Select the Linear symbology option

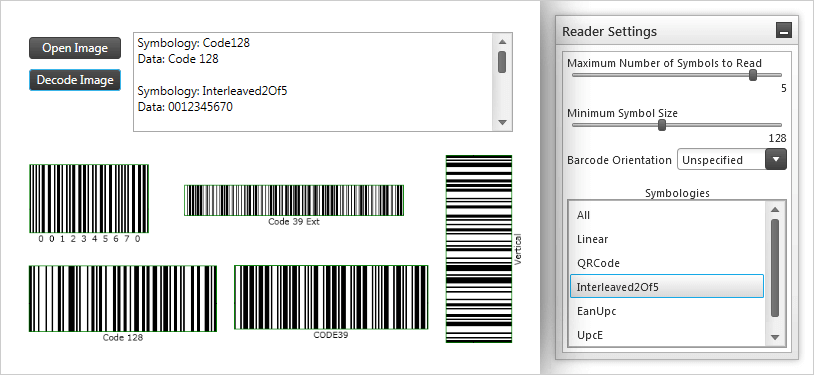[x=667, y=239]
